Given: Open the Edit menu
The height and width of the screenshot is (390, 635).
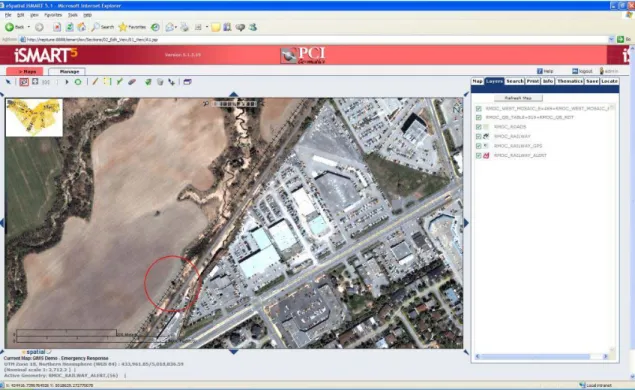Looking at the screenshot, I should coord(21,15).
